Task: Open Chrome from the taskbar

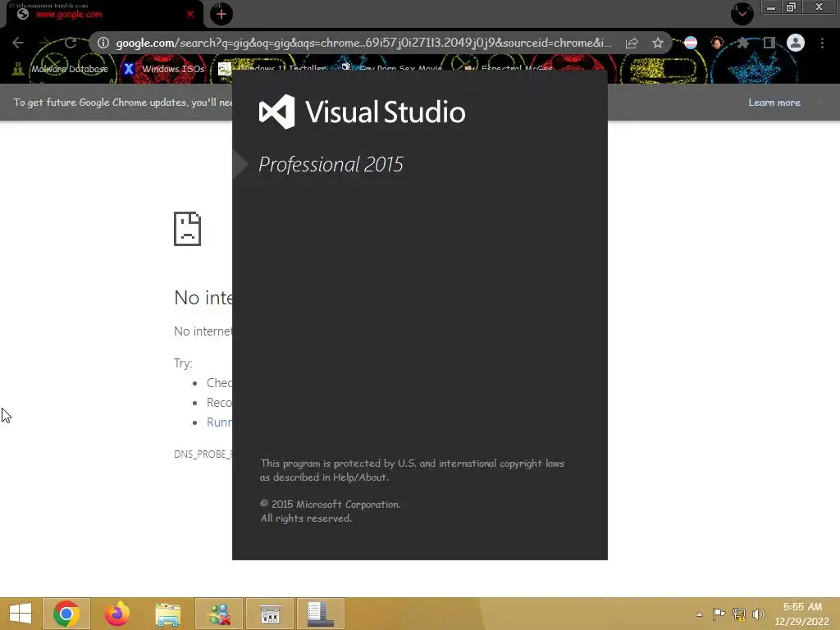Action: 66,614
